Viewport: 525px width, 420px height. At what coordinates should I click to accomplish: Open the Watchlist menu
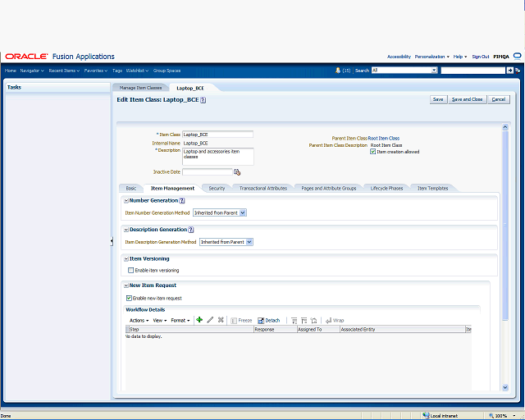coord(137,71)
